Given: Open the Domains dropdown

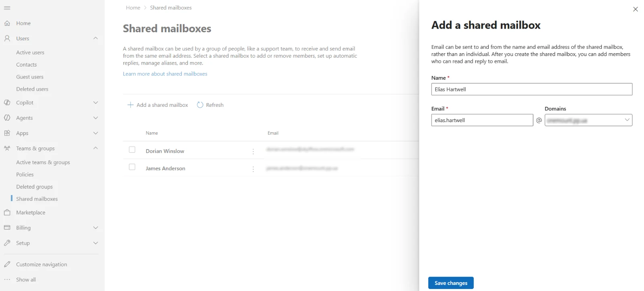Looking at the screenshot, I should (588, 120).
